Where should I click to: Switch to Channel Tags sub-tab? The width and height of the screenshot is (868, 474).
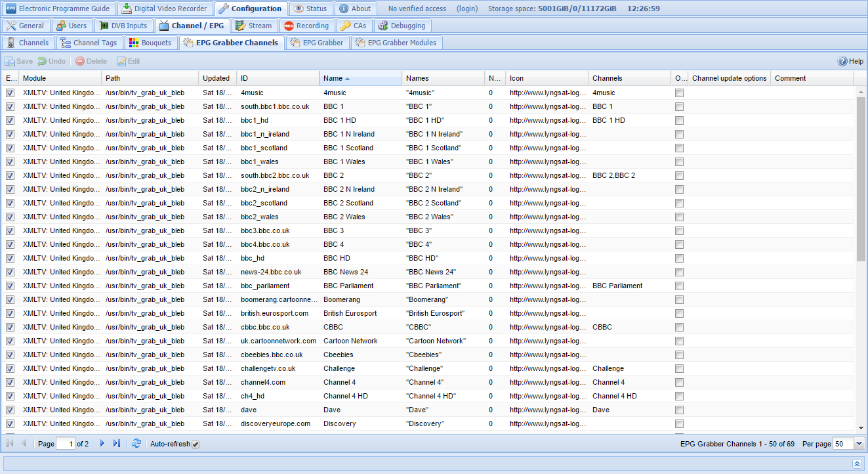[x=89, y=43]
